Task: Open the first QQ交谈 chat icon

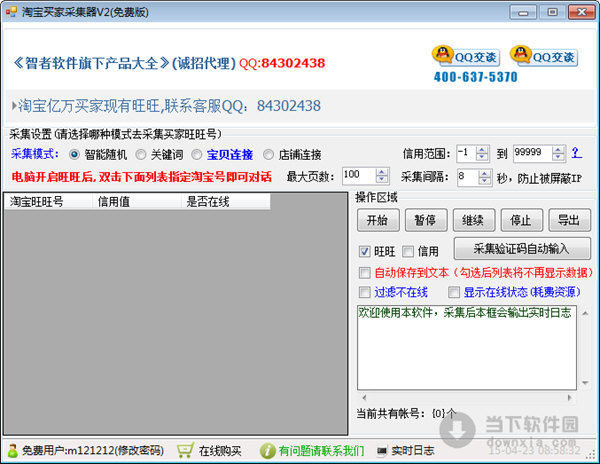Action: pyautogui.click(x=466, y=56)
